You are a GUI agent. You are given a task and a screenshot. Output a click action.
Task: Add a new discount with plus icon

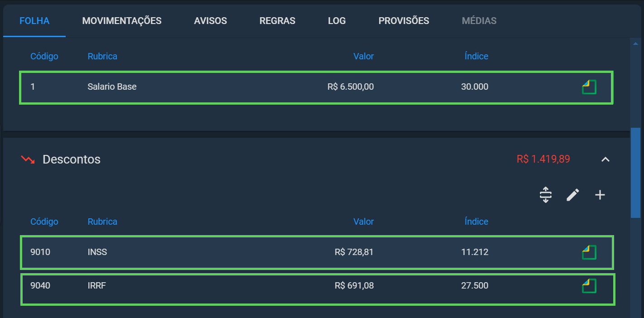click(x=600, y=195)
